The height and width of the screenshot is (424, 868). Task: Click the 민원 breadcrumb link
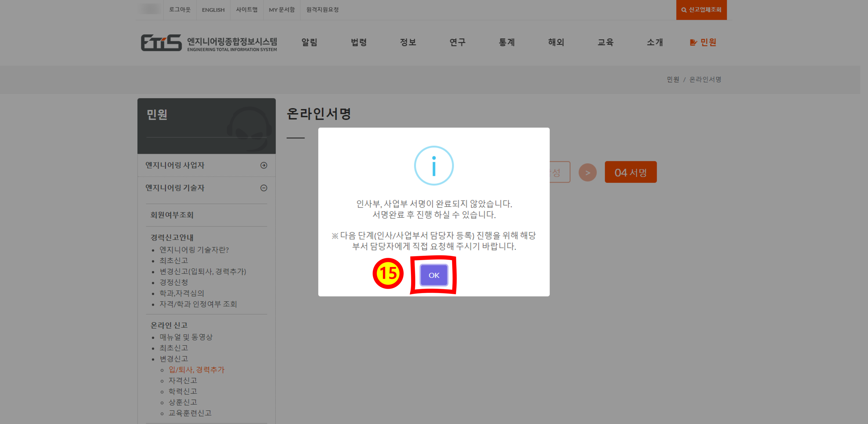tap(673, 79)
